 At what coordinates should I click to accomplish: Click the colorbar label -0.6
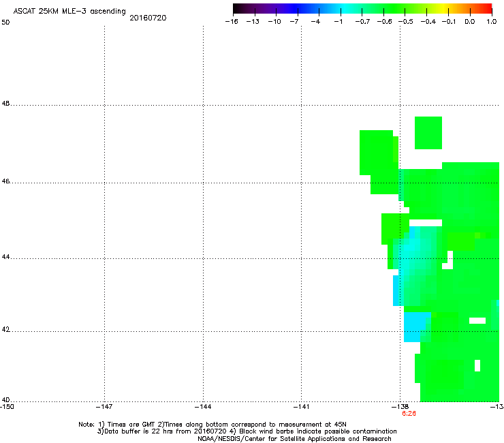tap(384, 22)
